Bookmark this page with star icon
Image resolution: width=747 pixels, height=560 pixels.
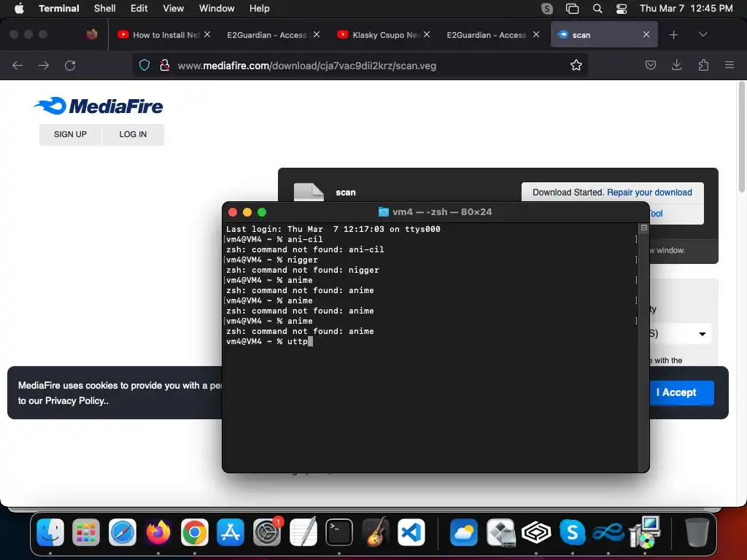pos(576,65)
